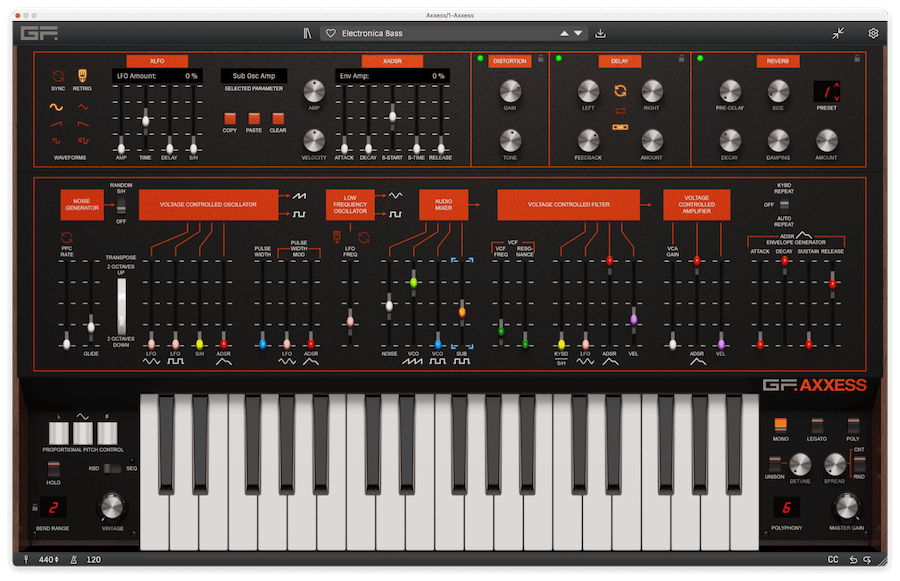Favorite the Electronica Bass preset with heart
900x581 pixels.
tap(331, 33)
